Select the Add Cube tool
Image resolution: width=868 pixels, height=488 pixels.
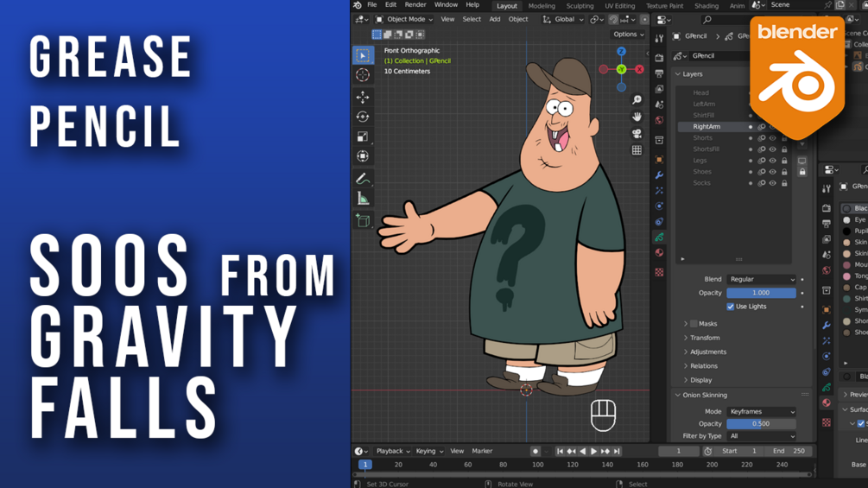[363, 221]
